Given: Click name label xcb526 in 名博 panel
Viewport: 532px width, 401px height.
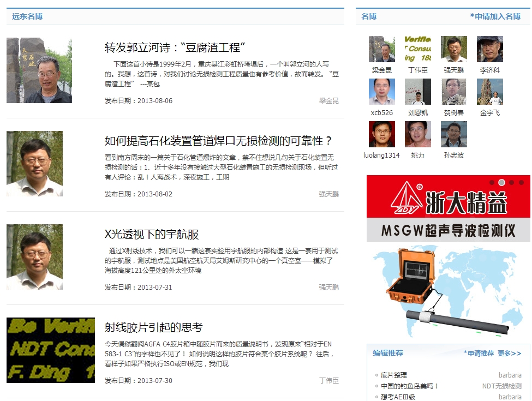Looking at the screenshot, I should (x=382, y=112).
